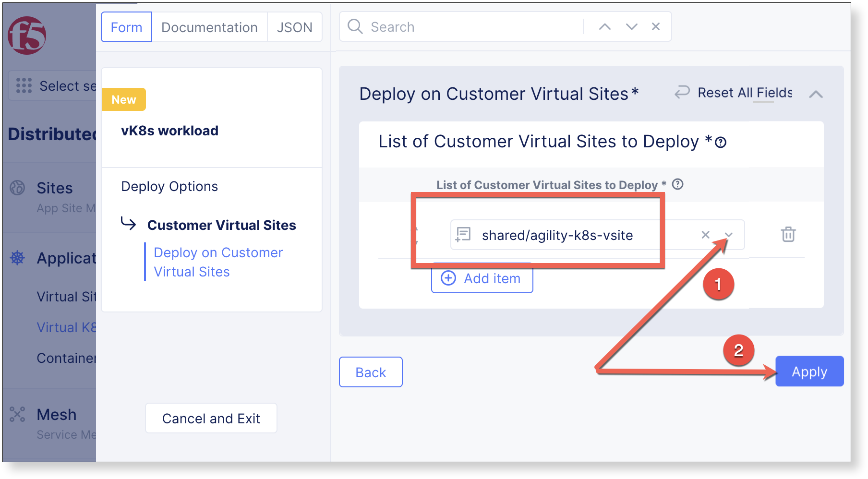Switch to the Form tab
Image resolution: width=868 pixels, height=479 pixels.
tap(126, 27)
